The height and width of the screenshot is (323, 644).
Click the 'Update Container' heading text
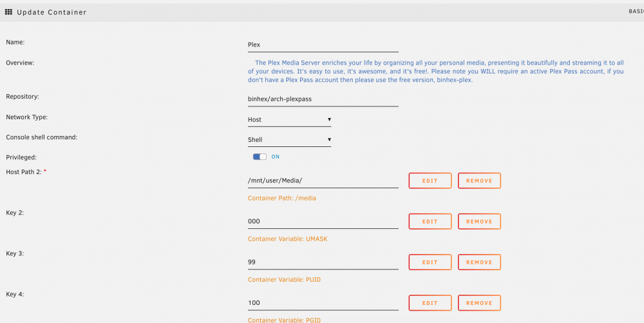tap(52, 12)
